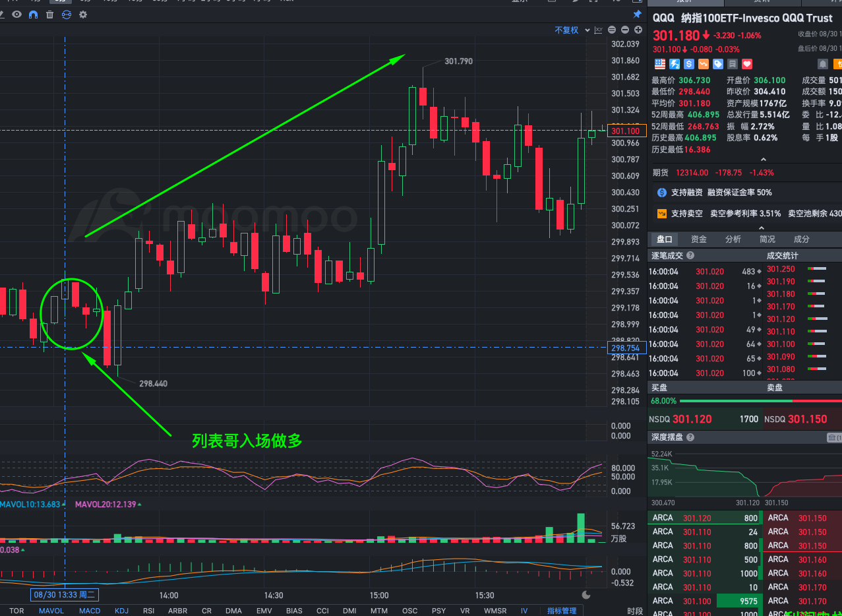
Task: Click the blue price tag icon
Action: 718,64
